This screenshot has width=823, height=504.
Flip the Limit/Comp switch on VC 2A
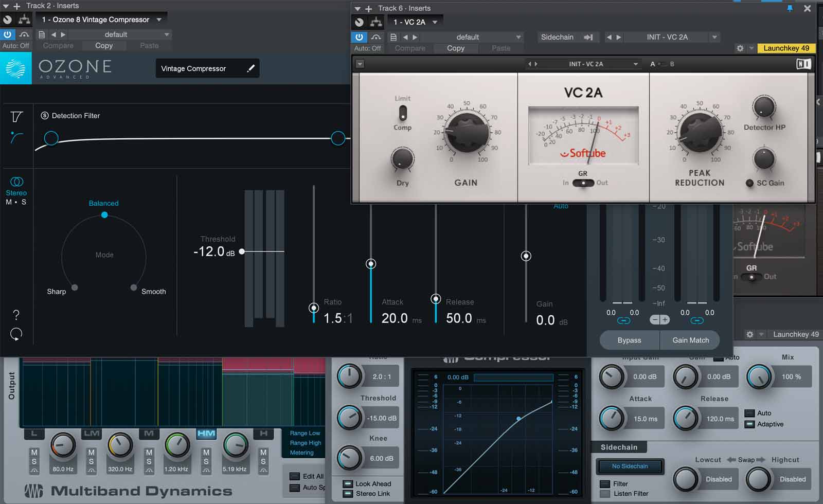pos(403,113)
